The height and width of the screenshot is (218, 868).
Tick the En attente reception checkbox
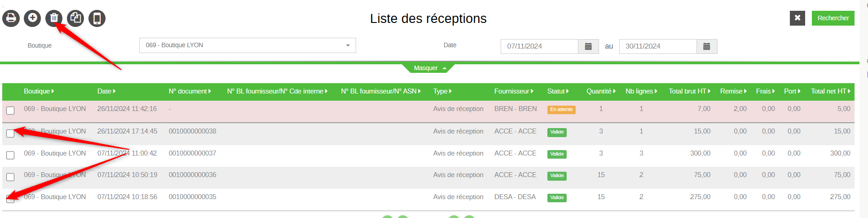pyautogui.click(x=10, y=111)
